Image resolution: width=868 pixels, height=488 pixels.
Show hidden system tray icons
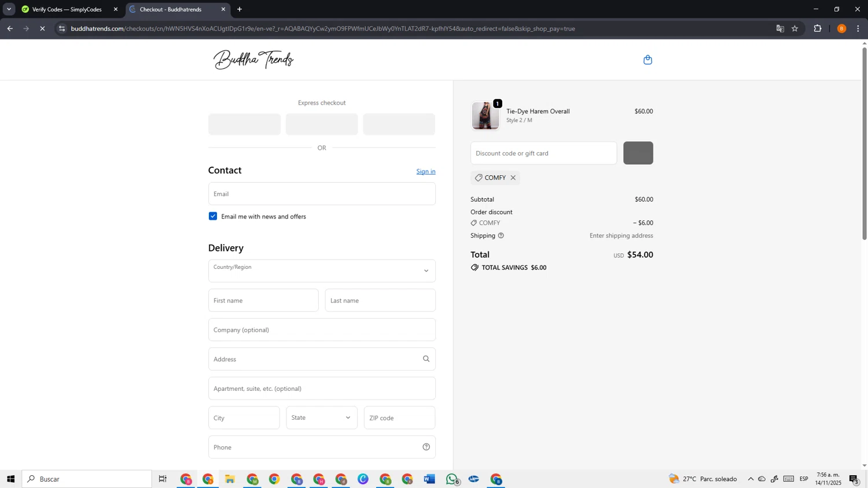[x=751, y=479]
